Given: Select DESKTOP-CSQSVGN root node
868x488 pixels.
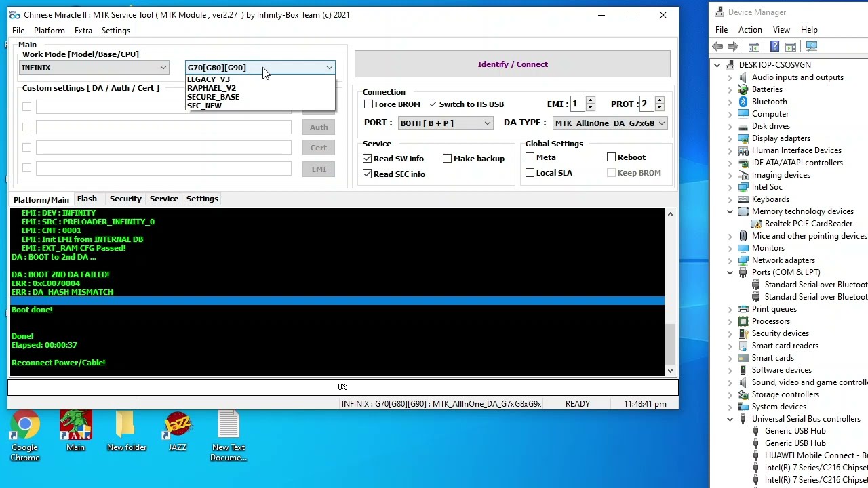Looking at the screenshot, I should coord(774,65).
